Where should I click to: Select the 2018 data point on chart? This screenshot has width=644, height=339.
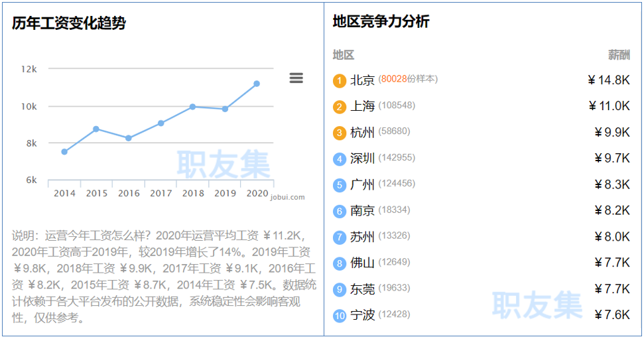coord(192,107)
